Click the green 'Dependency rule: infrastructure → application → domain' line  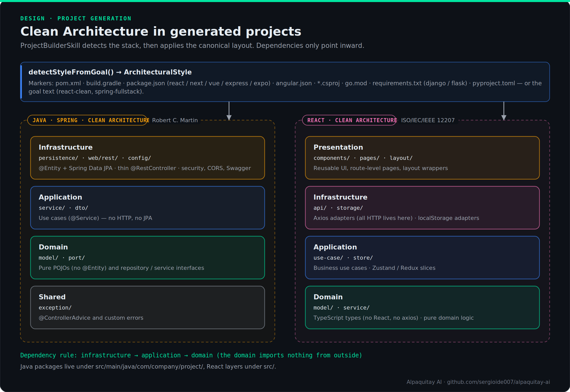(x=191, y=355)
